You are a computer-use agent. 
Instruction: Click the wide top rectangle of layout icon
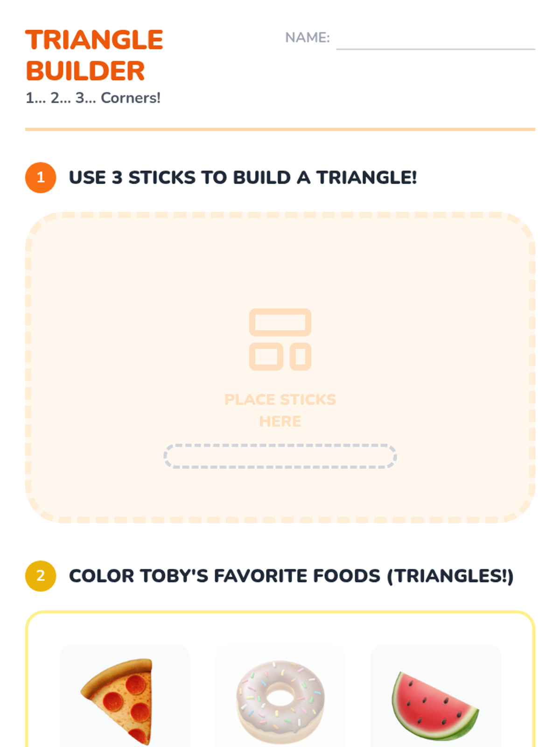(x=280, y=322)
